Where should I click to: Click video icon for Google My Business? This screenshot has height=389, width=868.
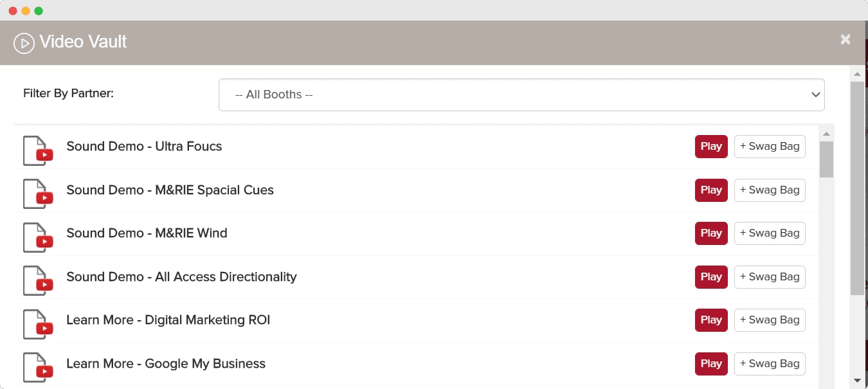38,367
